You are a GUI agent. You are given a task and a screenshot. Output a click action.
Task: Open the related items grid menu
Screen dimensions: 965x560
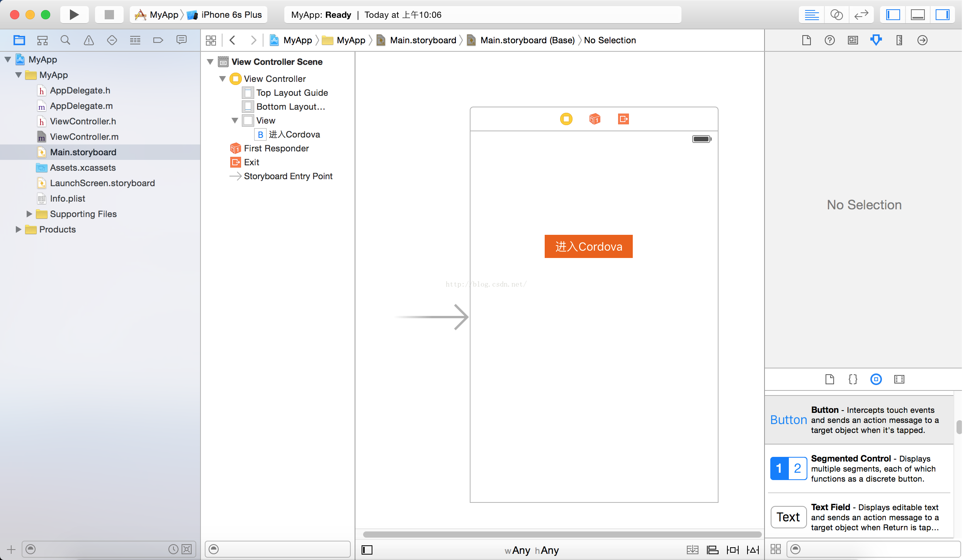coord(211,40)
